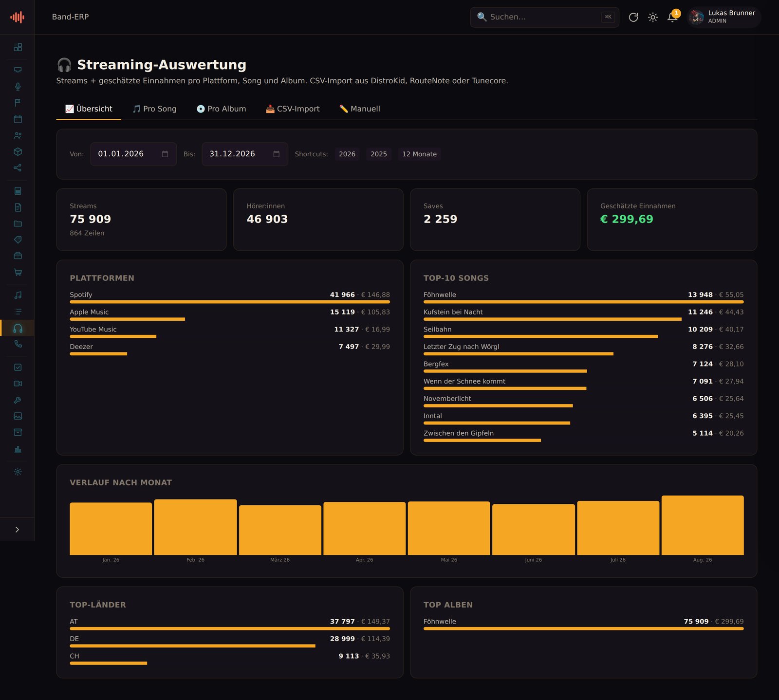Click the Band-ERP waveform logo
The height and width of the screenshot is (700, 779).
17,17
